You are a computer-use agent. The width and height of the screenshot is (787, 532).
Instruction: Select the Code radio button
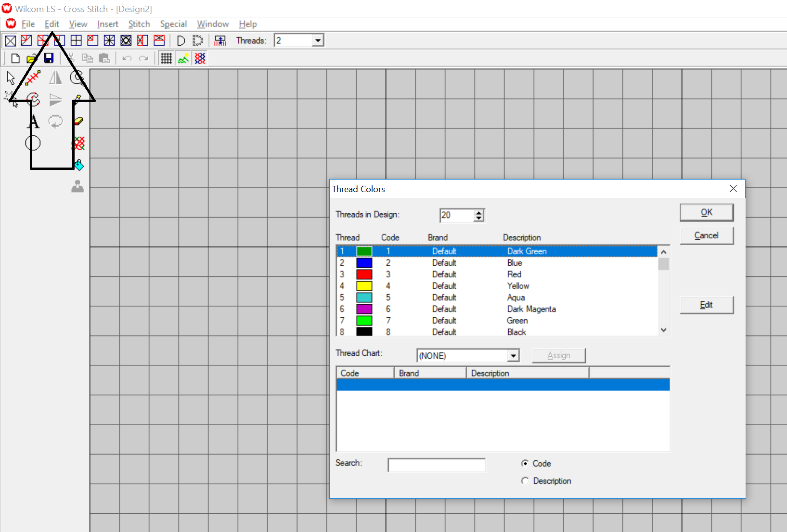(x=525, y=463)
